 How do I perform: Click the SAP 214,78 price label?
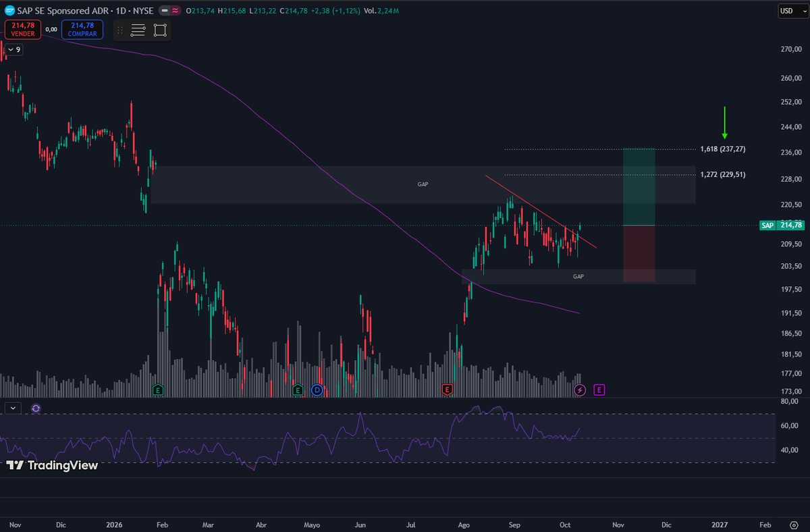click(x=782, y=225)
